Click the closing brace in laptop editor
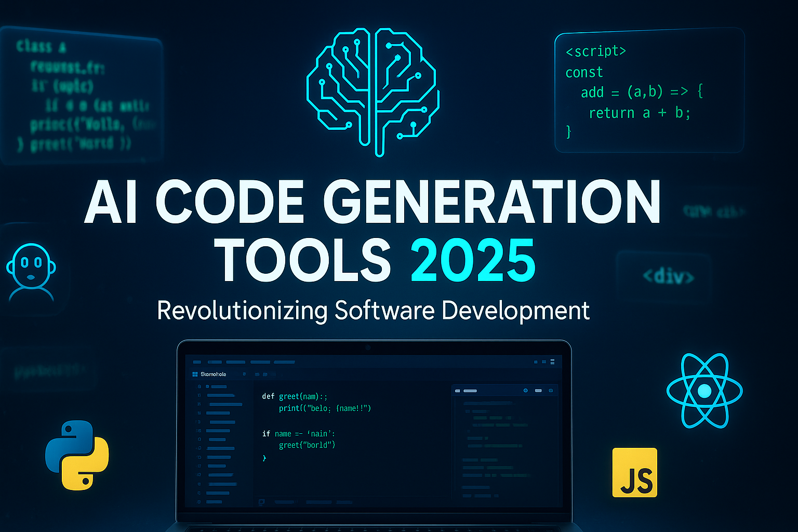This screenshot has height=532, width=798. (x=264, y=458)
